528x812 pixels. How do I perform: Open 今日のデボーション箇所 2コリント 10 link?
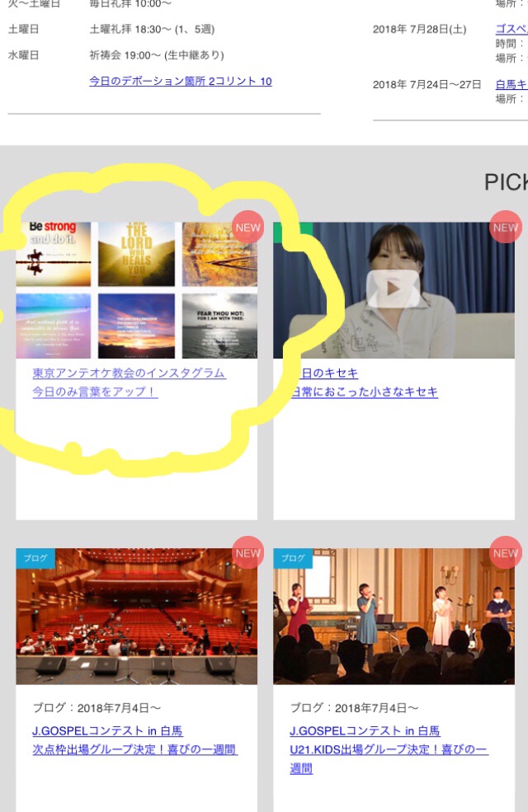point(181,82)
